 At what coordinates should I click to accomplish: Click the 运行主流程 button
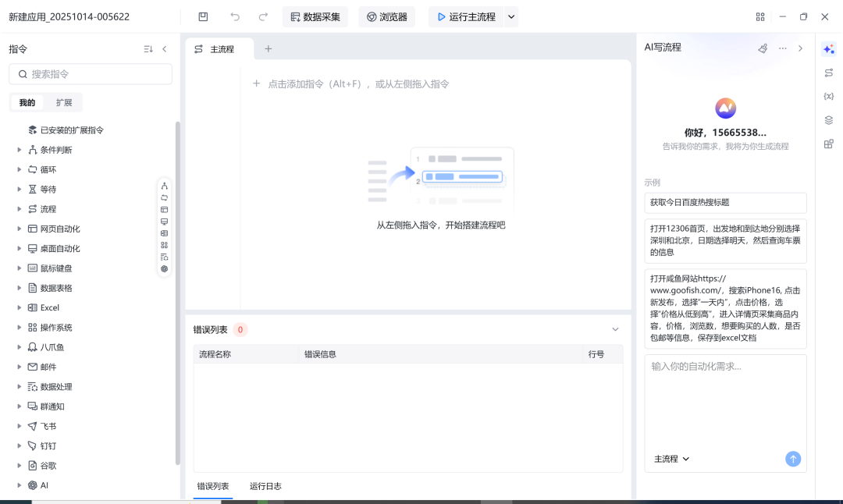click(466, 16)
